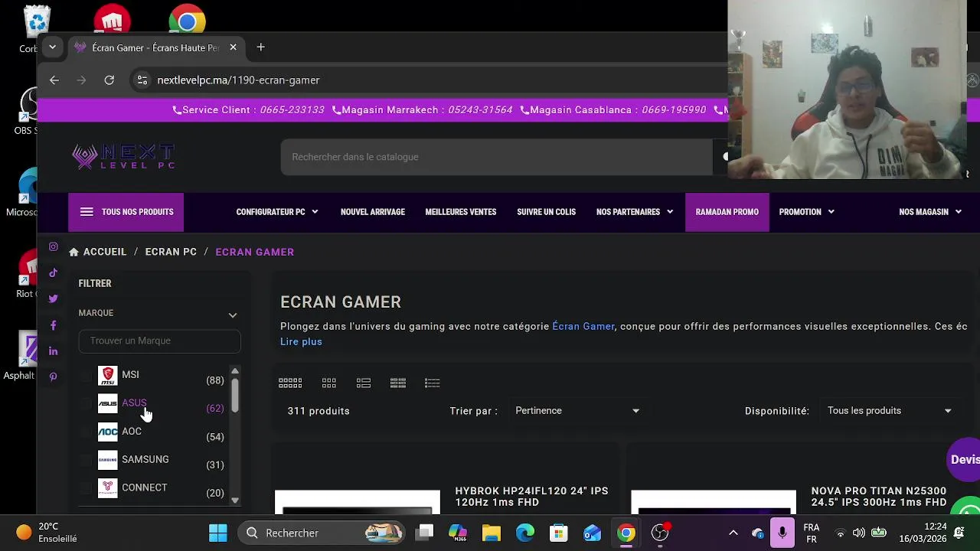
Task: Switch to six-column dense grid view
Action: [290, 383]
